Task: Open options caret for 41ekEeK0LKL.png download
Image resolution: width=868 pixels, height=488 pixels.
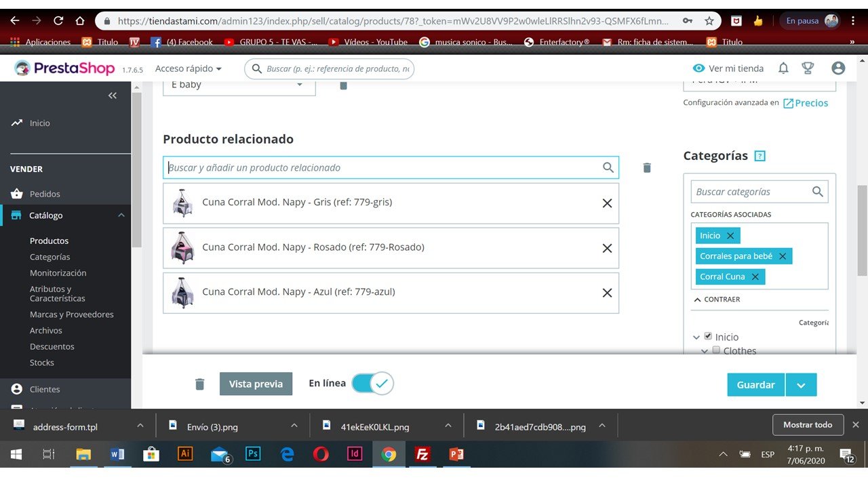Action: click(448, 426)
